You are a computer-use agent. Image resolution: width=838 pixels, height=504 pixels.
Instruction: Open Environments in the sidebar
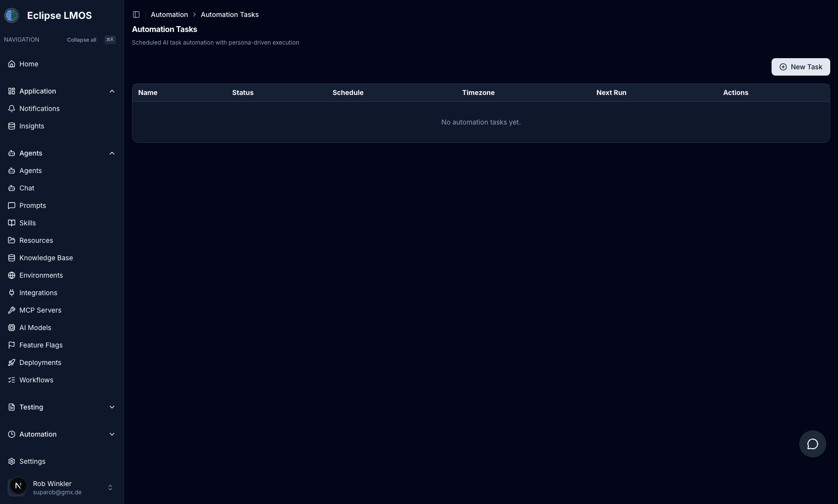[62, 275]
